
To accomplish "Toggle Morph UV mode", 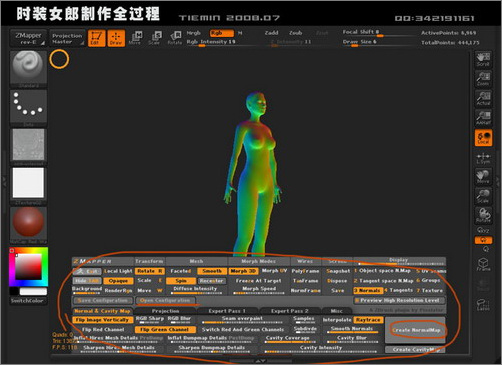I will point(274,271).
